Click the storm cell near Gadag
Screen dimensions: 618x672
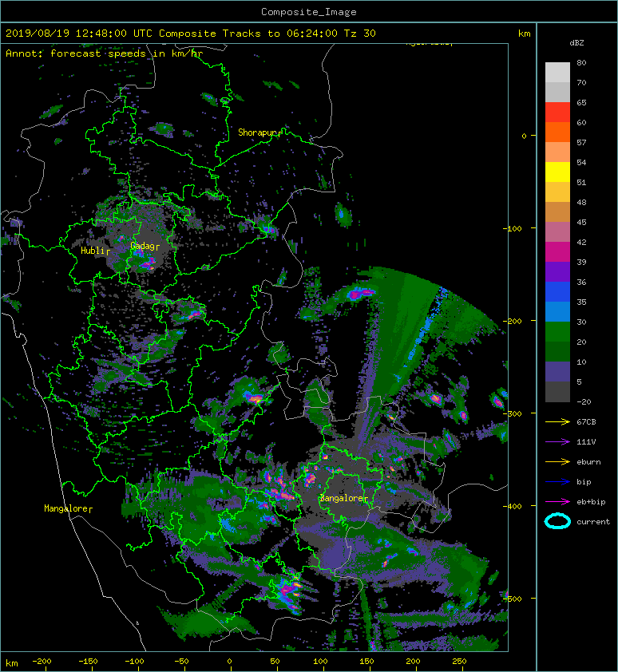click(146, 262)
